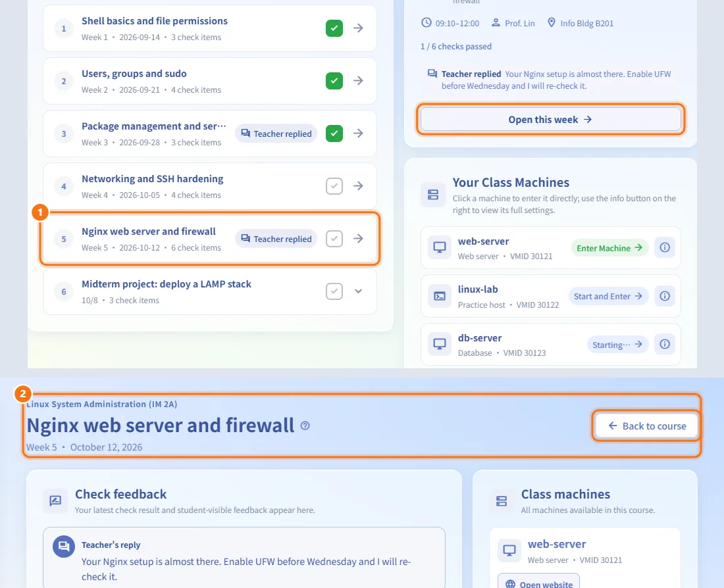This screenshot has height=588, width=724.
Task: Open Package management week arrow
Action: click(x=358, y=134)
